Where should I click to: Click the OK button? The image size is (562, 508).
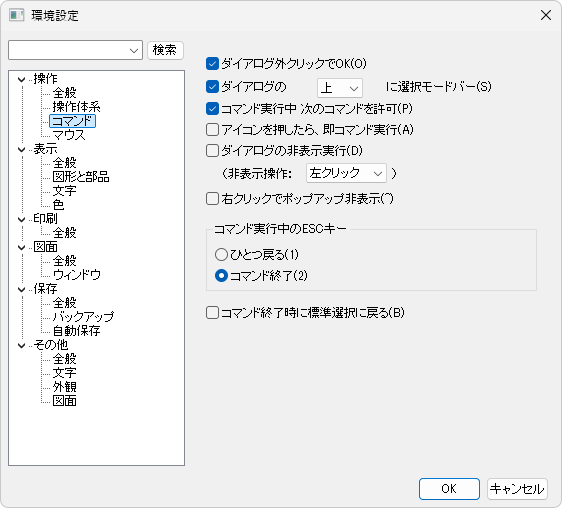(449, 489)
